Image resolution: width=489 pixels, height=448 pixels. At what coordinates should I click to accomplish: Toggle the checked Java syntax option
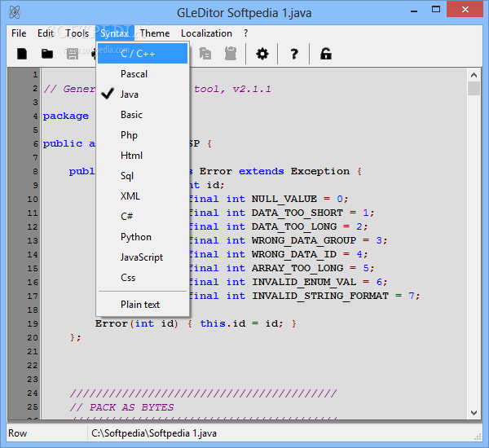(143, 94)
